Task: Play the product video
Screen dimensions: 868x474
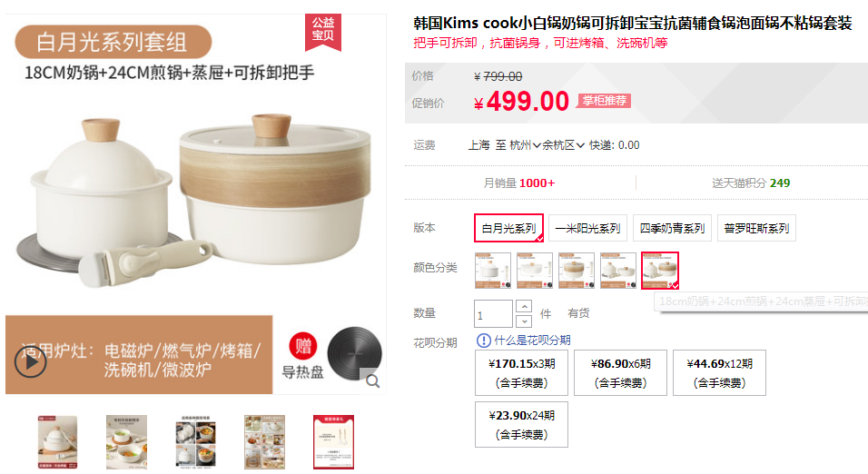Action: pos(31,362)
